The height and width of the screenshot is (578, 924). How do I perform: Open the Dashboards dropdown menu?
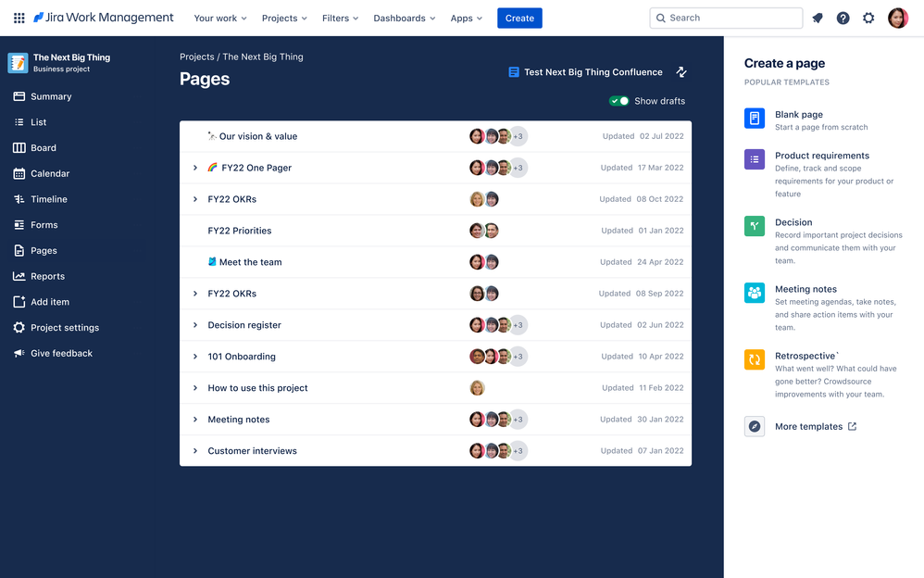405,19
